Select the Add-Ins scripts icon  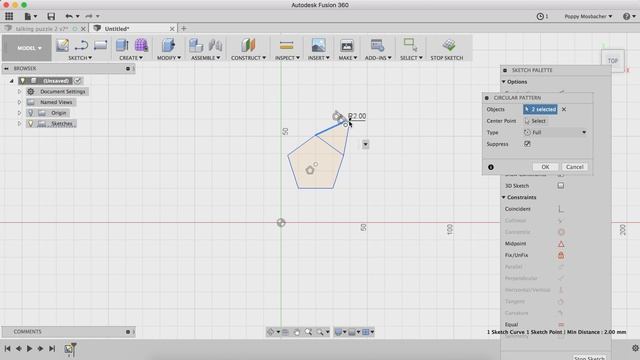coord(377,45)
